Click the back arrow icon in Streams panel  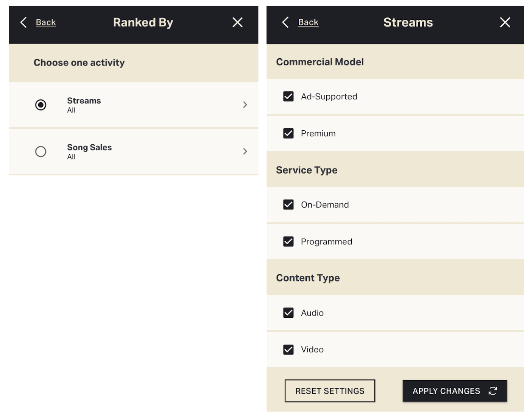tap(286, 22)
